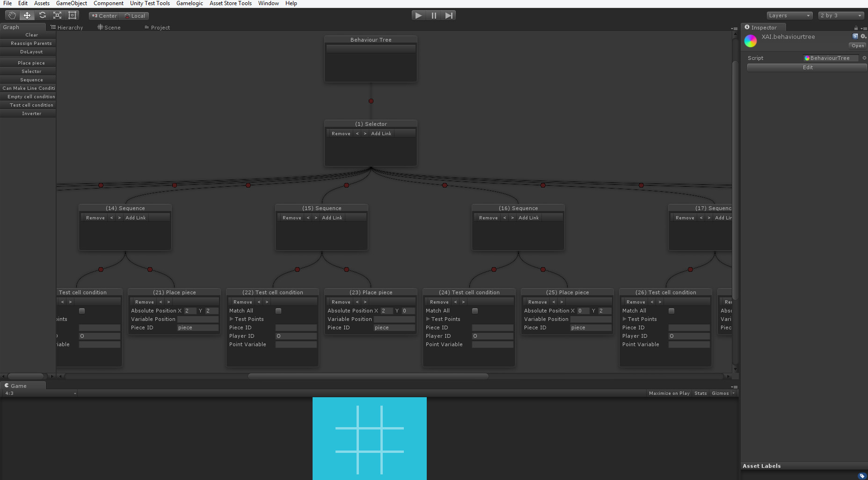Toggle Match All in node 22
The image size is (868, 480).
pos(278,311)
